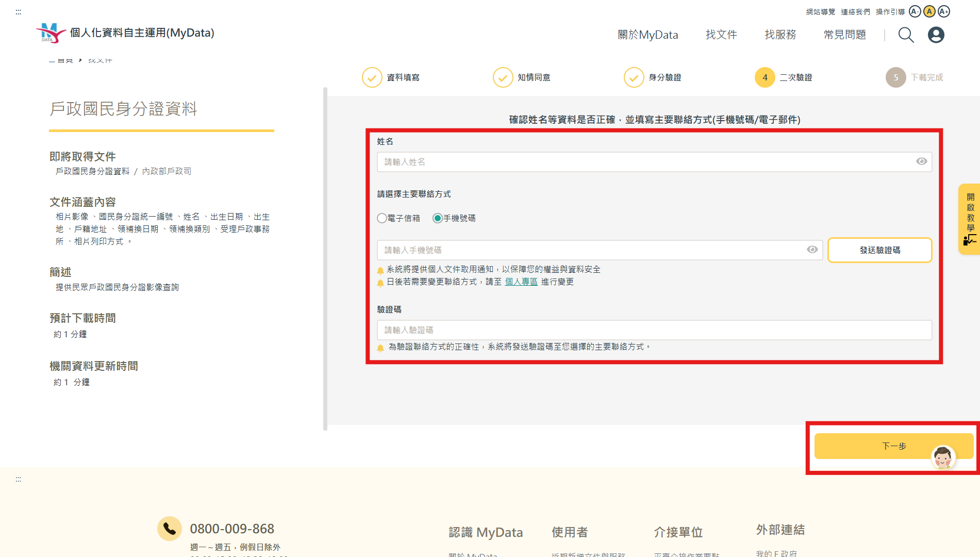Open the 網站導覽 link
The height and width of the screenshot is (557, 980).
tap(820, 12)
